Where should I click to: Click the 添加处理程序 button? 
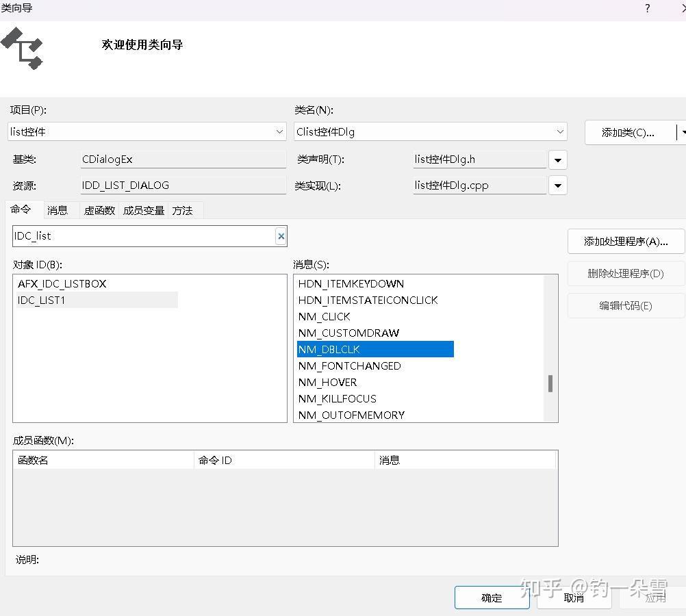pos(625,241)
